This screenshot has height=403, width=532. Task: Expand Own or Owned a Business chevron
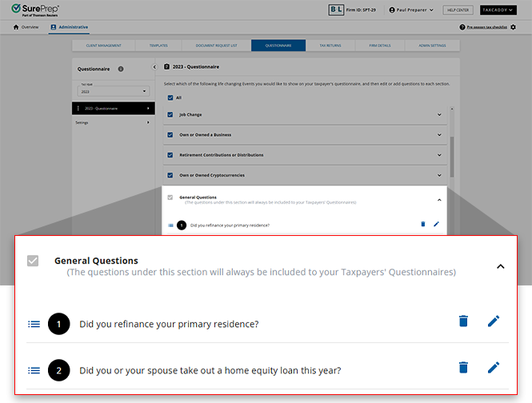tap(439, 134)
